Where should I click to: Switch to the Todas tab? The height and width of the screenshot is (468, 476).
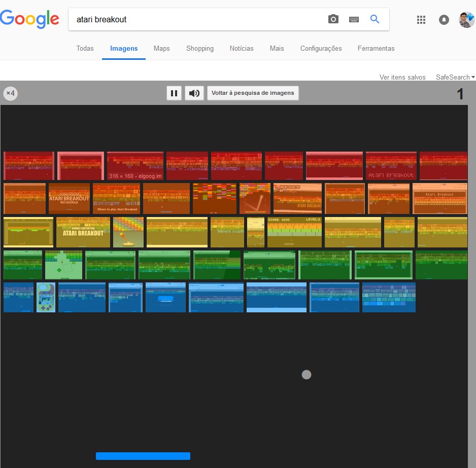tap(85, 49)
